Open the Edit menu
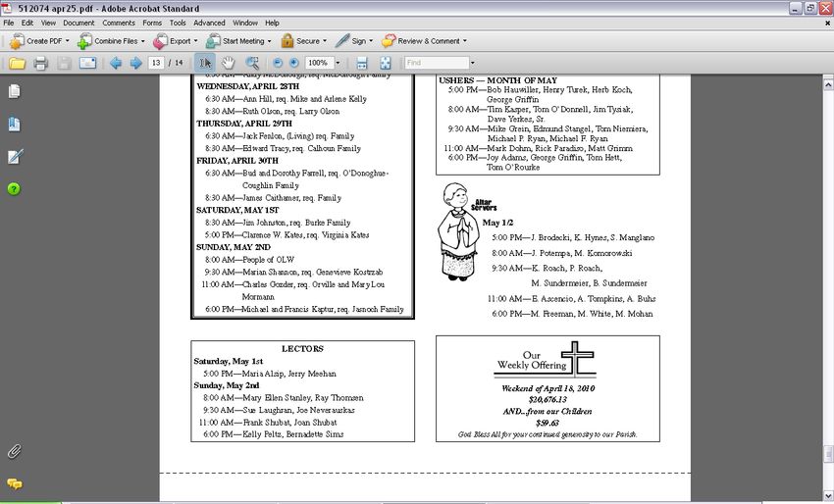The image size is (834, 504). click(27, 23)
